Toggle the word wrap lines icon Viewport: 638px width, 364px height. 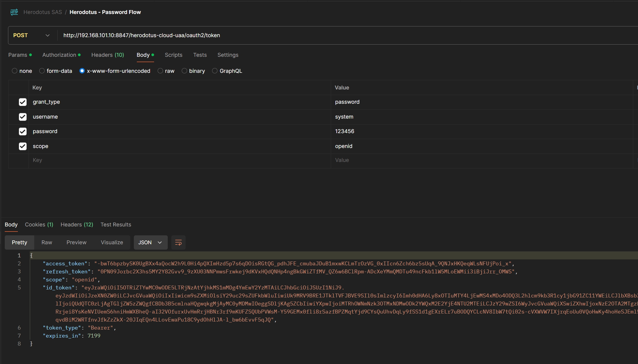[178, 242]
